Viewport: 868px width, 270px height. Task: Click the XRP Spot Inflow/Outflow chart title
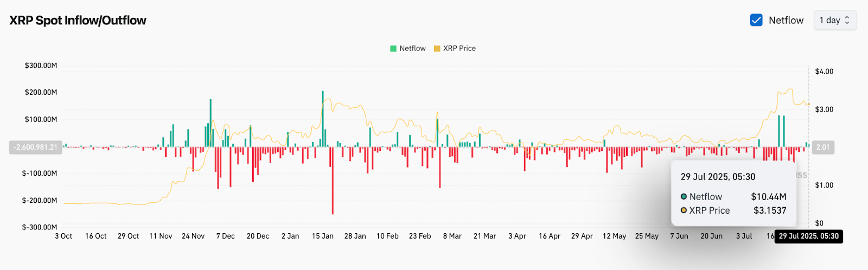[78, 21]
